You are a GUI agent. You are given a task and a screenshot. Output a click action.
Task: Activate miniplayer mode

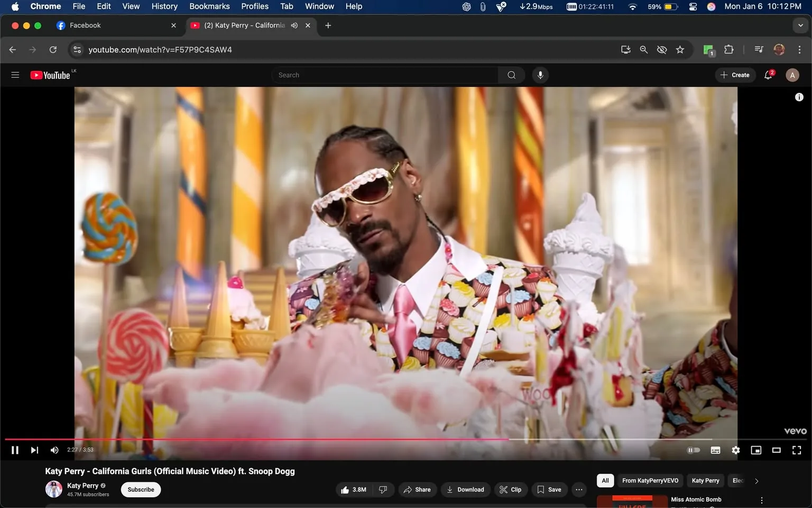click(x=756, y=450)
